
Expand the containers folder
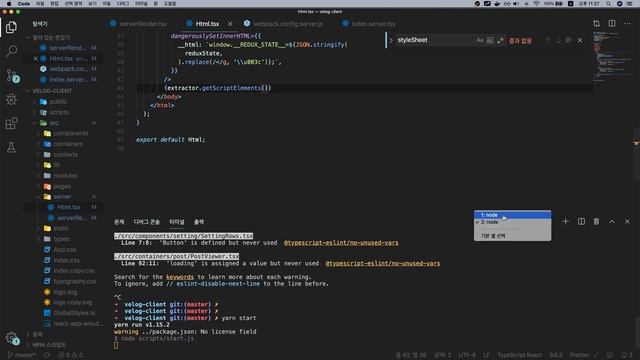pyautogui.click(x=68, y=144)
